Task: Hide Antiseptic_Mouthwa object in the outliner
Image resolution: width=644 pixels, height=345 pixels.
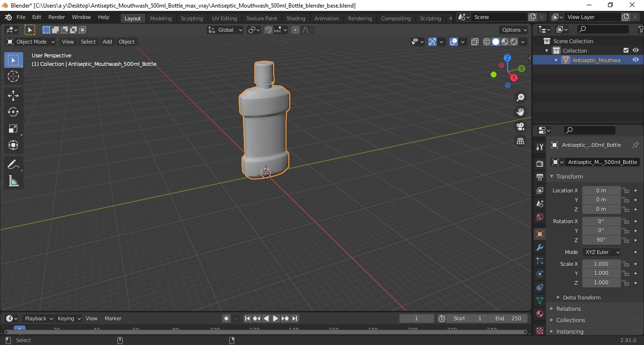Action: point(635,60)
